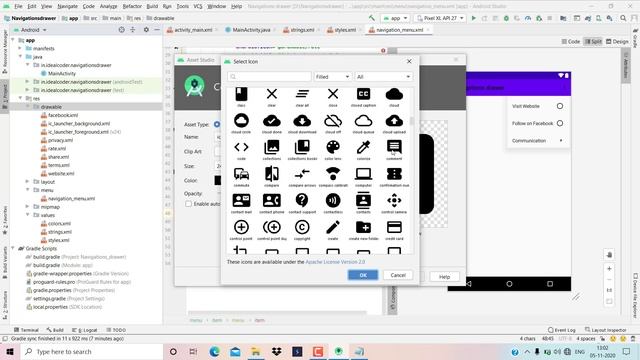Click the green Run app button
The width and height of the screenshot is (640, 360).
point(473,18)
